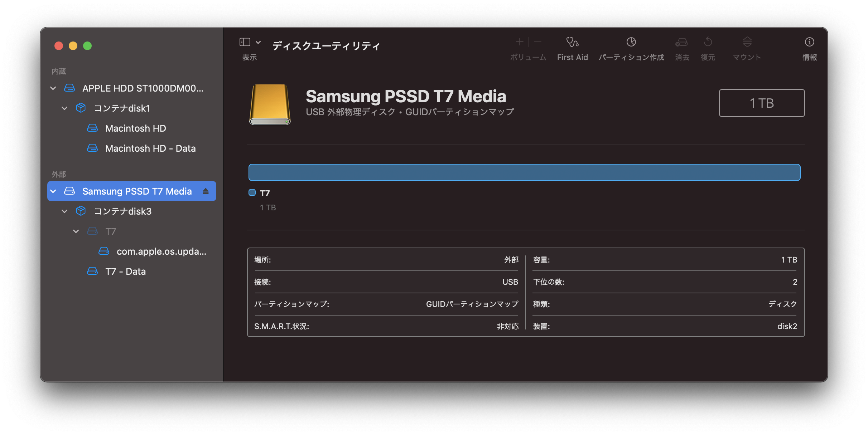Click the sidebar view icon above 表示
This screenshot has width=868, height=435.
pyautogui.click(x=245, y=42)
